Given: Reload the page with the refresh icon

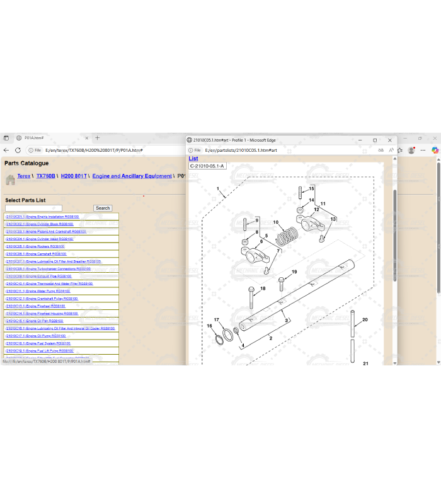Looking at the screenshot, I should click(x=18, y=151).
